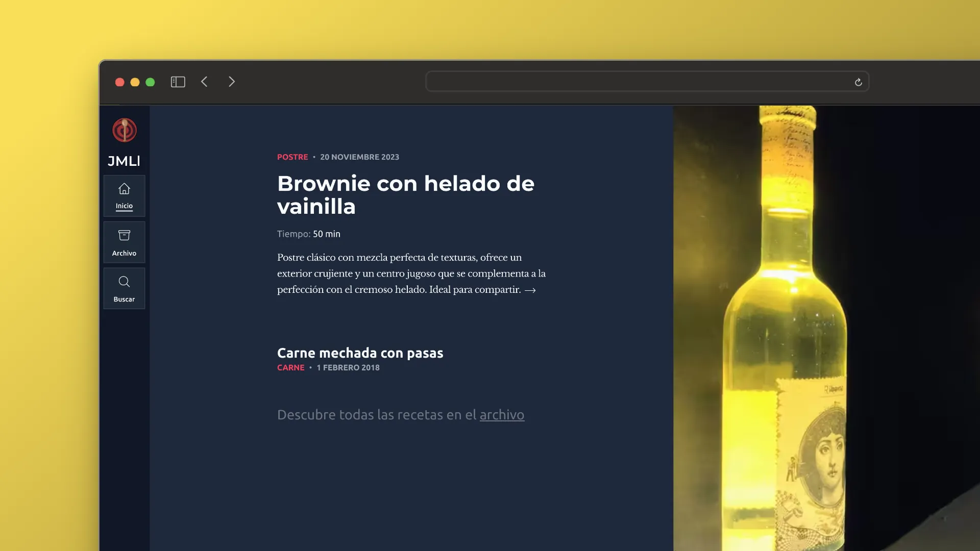Select the Buscar magnifier icon

124,282
